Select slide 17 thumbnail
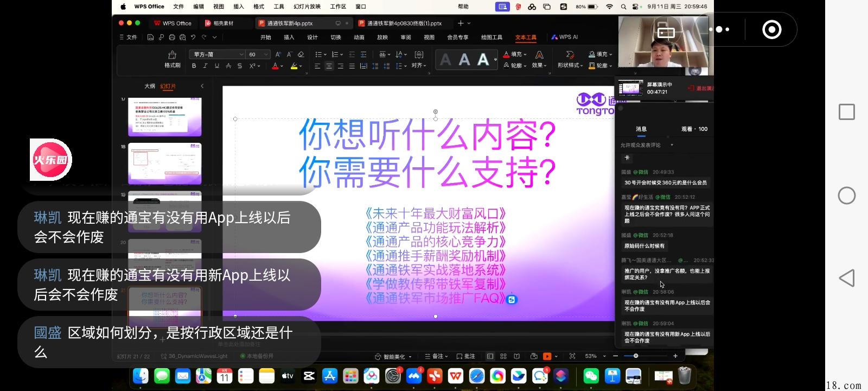This screenshot has width=868, height=391. click(x=165, y=117)
